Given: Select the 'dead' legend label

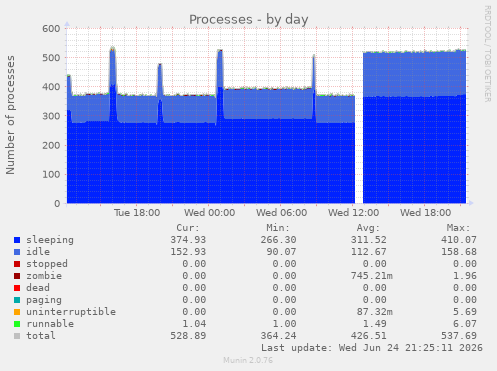Looking at the screenshot, I should (38, 288).
